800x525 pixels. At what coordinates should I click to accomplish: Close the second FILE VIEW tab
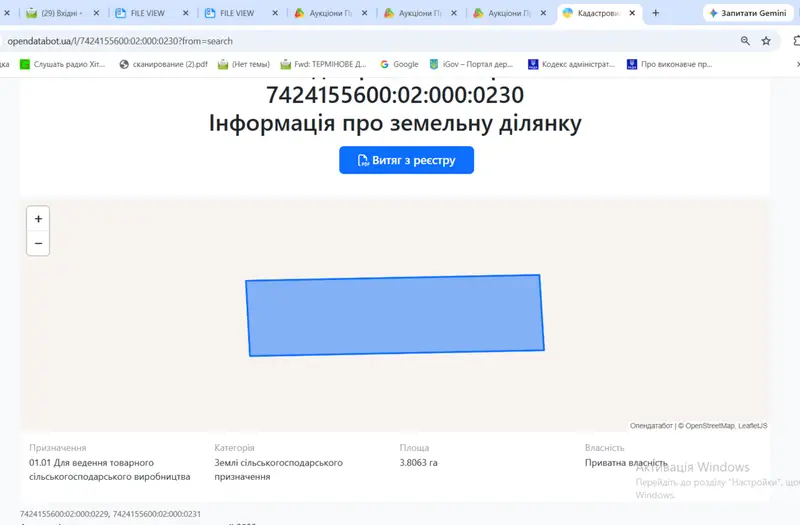click(x=275, y=13)
